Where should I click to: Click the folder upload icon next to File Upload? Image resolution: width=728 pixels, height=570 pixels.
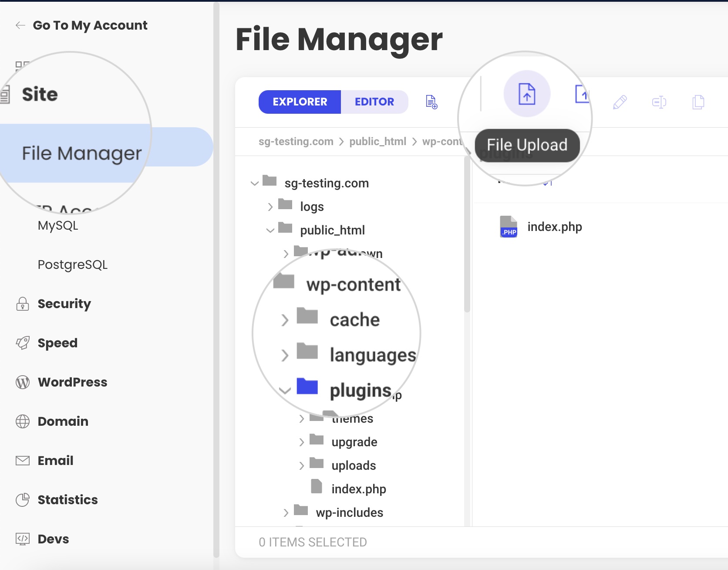click(582, 94)
